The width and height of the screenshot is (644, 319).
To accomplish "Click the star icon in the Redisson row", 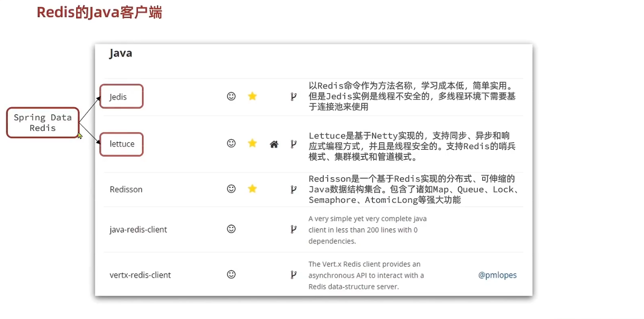I will click(252, 188).
